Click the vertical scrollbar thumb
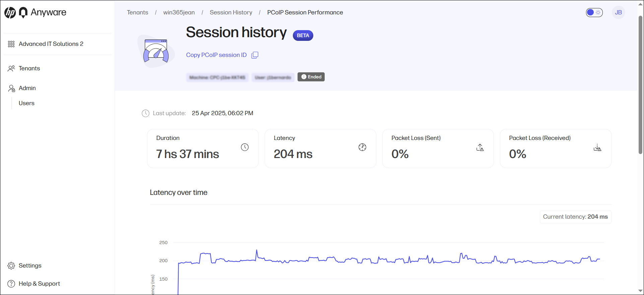This screenshot has width=644, height=295. (x=640, y=84)
